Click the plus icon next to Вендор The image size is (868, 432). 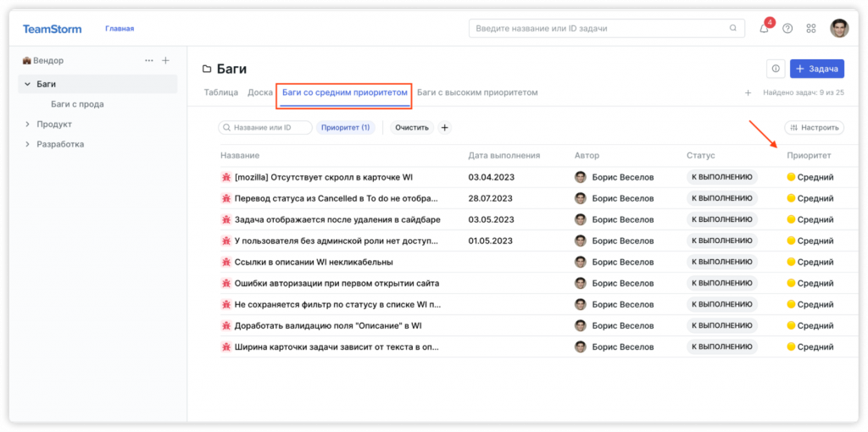point(165,61)
